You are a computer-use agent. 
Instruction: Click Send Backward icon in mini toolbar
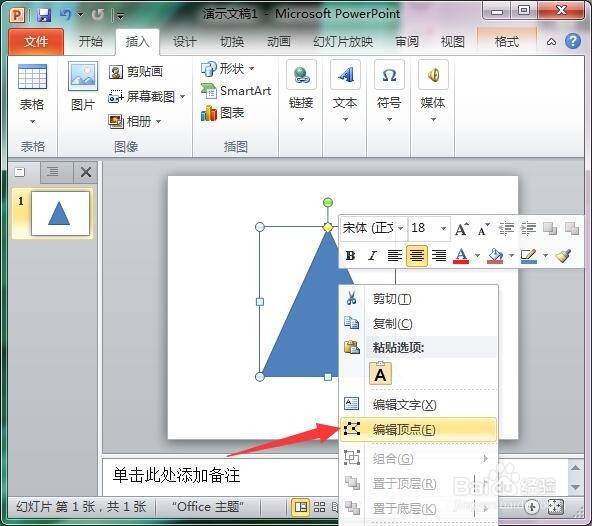coord(572,228)
